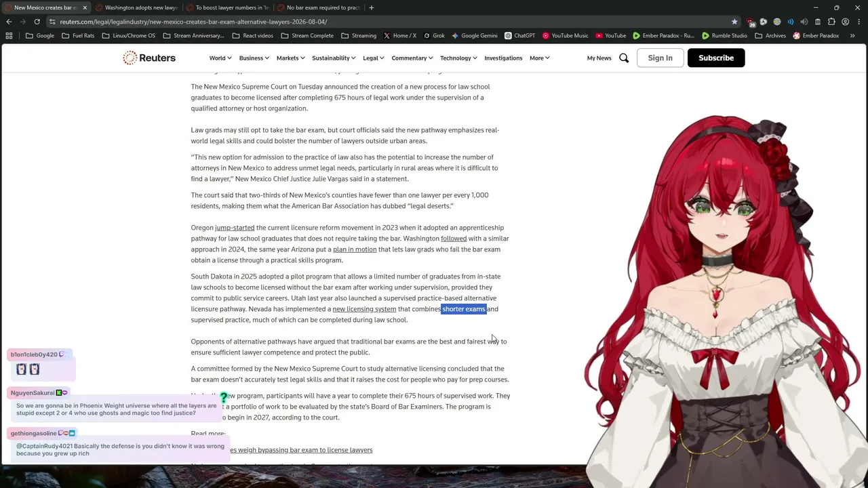Image resolution: width=868 pixels, height=488 pixels.
Task: Open the Archives bookmarks folder
Action: point(770,36)
